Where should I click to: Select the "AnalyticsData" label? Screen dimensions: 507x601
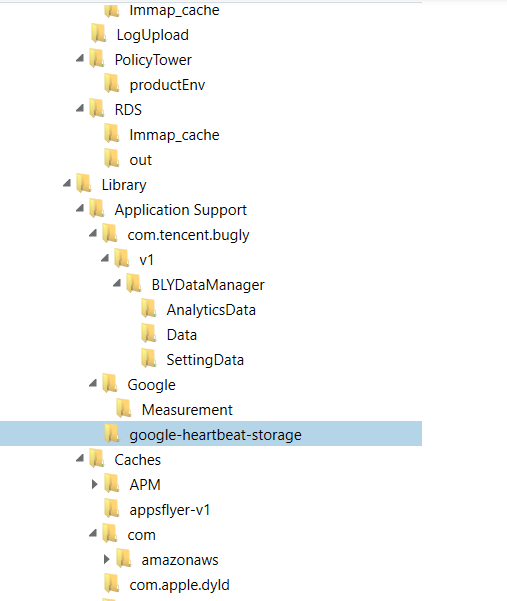point(211,310)
